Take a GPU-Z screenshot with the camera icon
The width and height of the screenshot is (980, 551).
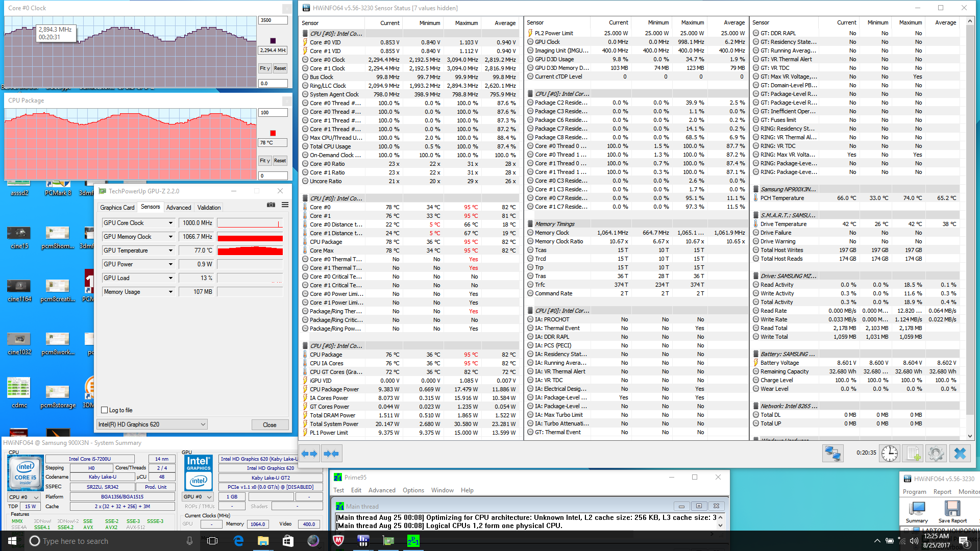271,205
